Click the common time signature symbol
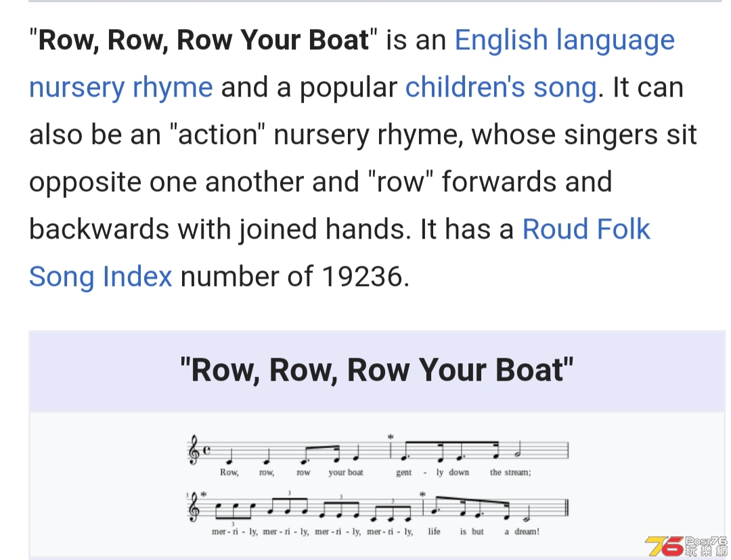 point(206,450)
